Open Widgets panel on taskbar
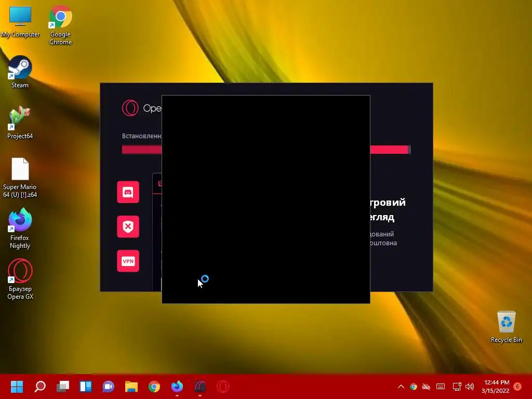Screen dimensions: 532x399 point(86,387)
